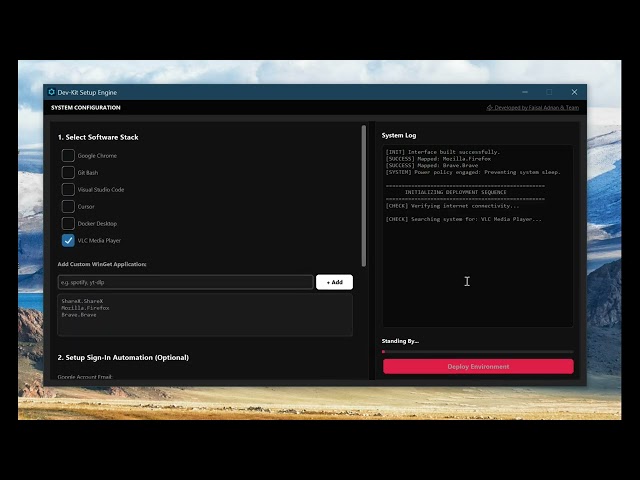Focus the custom WinGet application input field
640x480 pixels.
(x=186, y=282)
